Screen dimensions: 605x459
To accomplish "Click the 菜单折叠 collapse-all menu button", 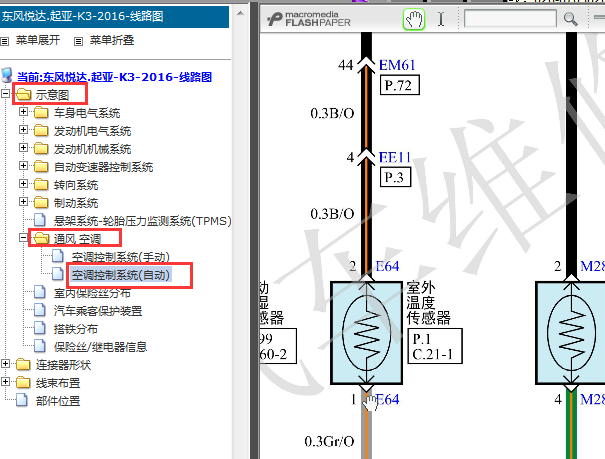I will pyautogui.click(x=112, y=40).
